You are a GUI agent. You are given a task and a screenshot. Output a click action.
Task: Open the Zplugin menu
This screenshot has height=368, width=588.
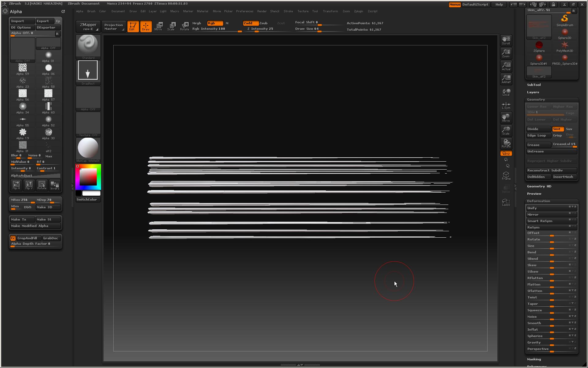click(x=358, y=11)
